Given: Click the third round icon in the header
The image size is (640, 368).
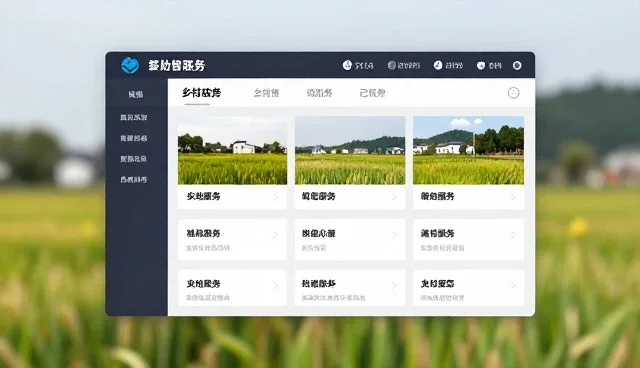Looking at the screenshot, I should point(438,65).
